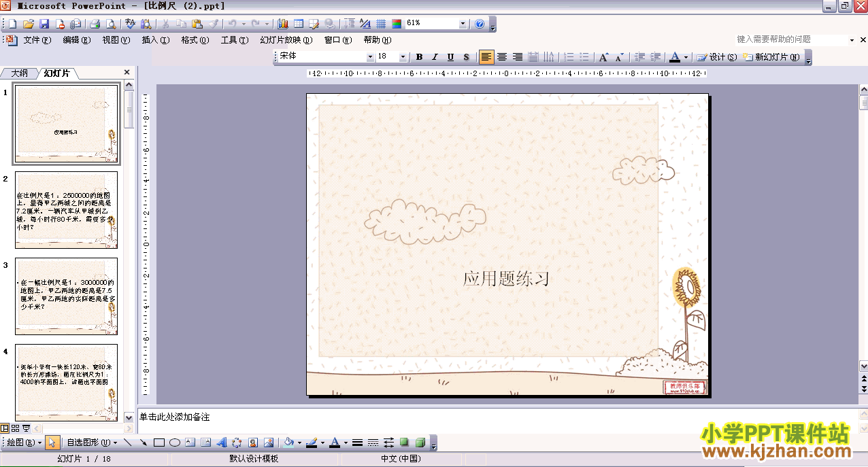Open the 幻灯片放映 menu
The image size is (868, 467).
pos(286,40)
